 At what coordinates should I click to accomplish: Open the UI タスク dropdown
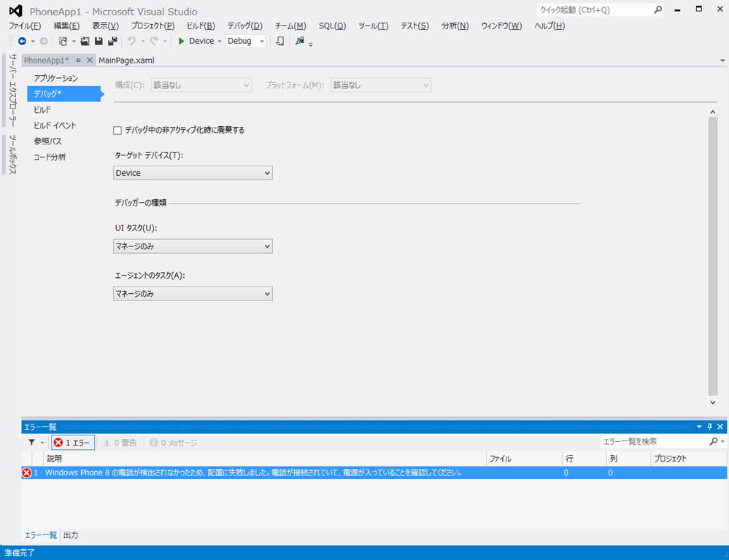(193, 246)
